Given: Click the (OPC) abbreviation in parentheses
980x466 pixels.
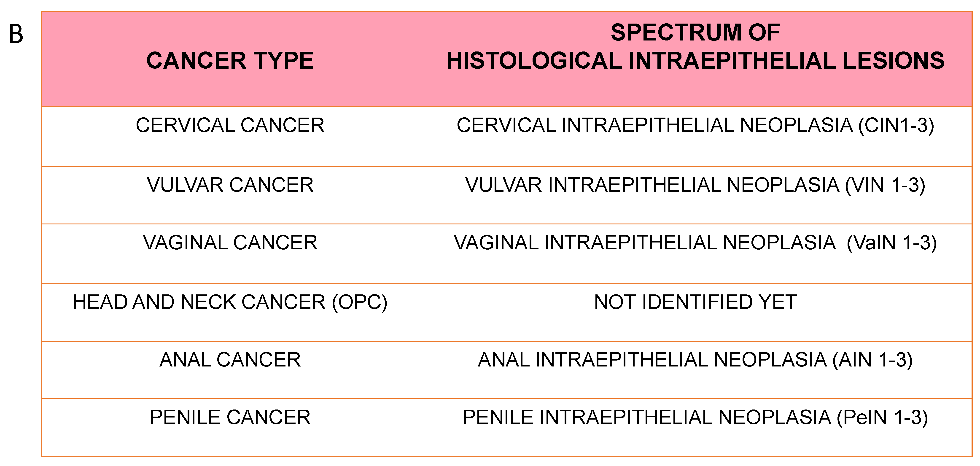Looking at the screenshot, I should pyautogui.click(x=360, y=302).
